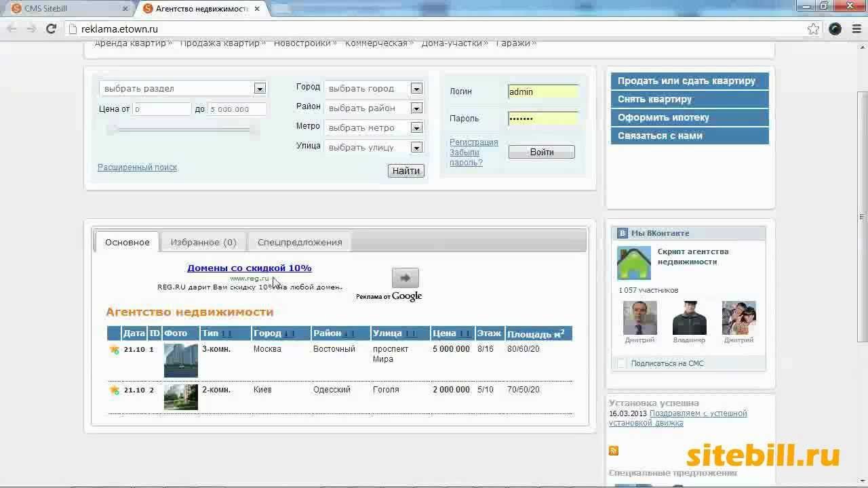This screenshot has width=868, height=488.
Task: Open the Продажа квартир menu item
Action: (x=220, y=43)
